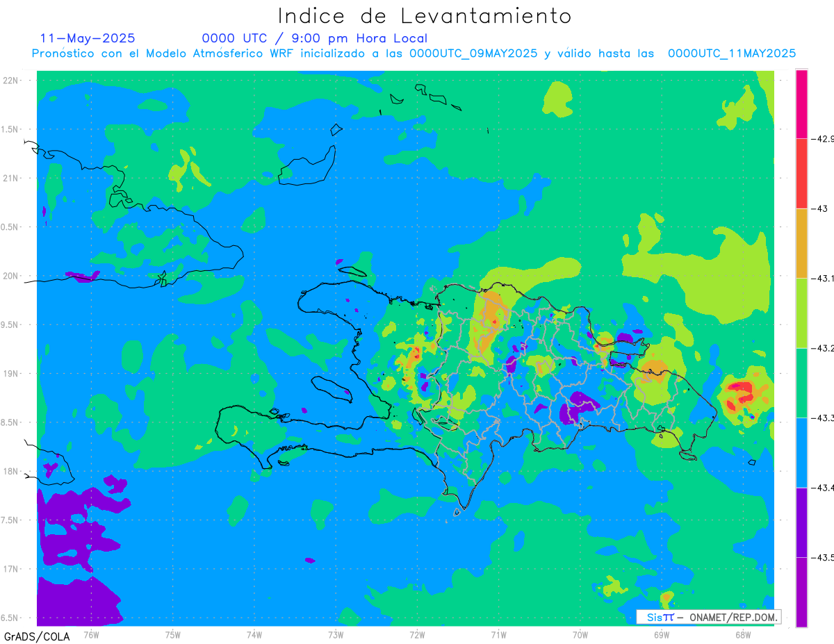
Task: Click the longitude label '76W'
Action: (x=91, y=634)
